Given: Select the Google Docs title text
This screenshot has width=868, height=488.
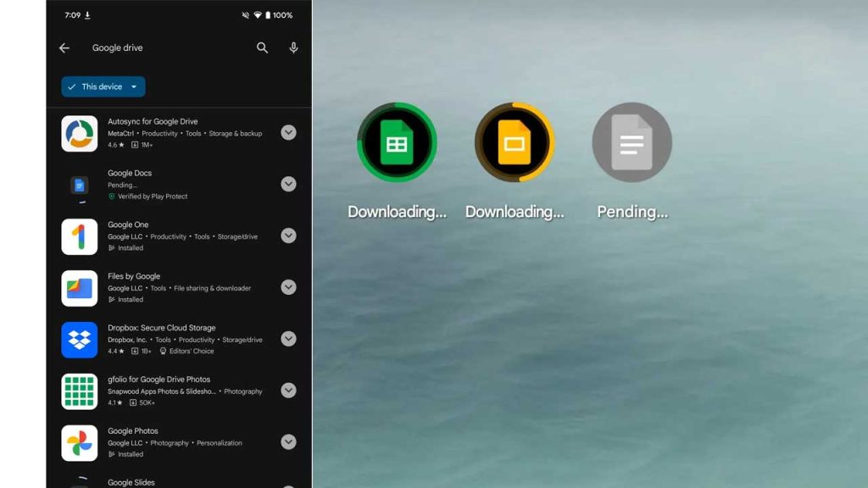Looking at the screenshot, I should point(130,173).
